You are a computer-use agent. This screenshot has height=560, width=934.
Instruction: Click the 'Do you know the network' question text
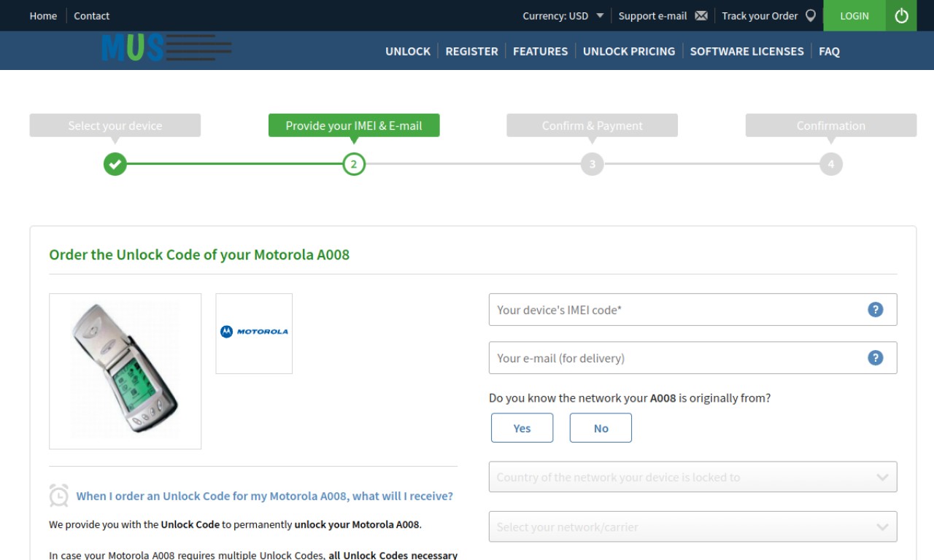click(x=630, y=398)
